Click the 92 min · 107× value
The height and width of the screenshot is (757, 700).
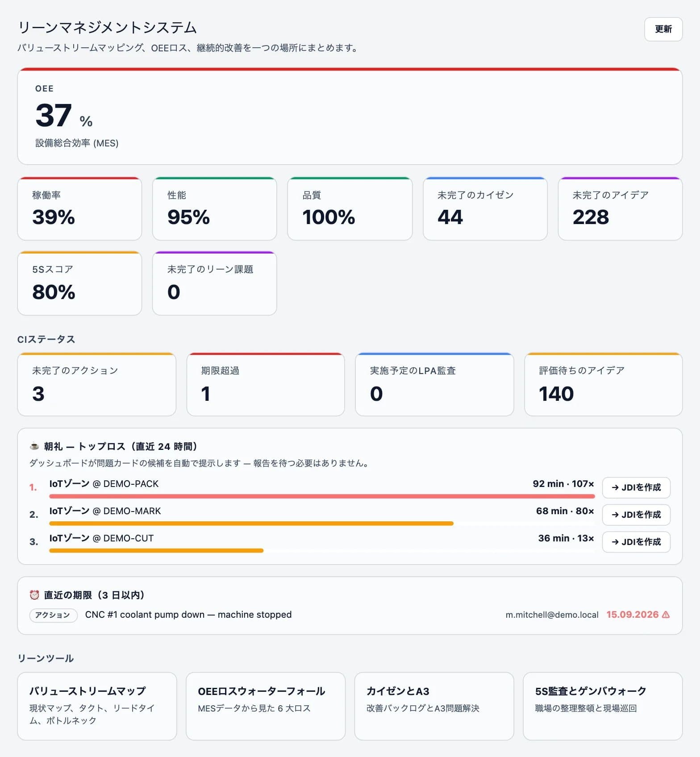(563, 484)
